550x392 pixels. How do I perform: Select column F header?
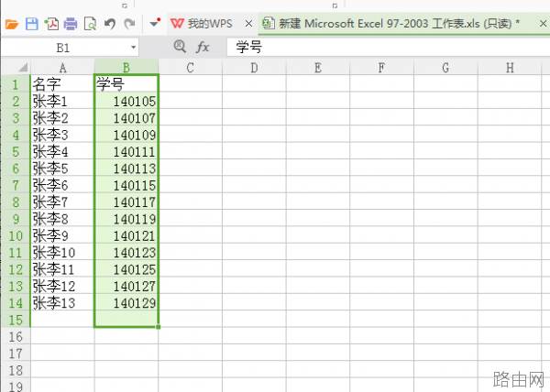[x=381, y=67]
